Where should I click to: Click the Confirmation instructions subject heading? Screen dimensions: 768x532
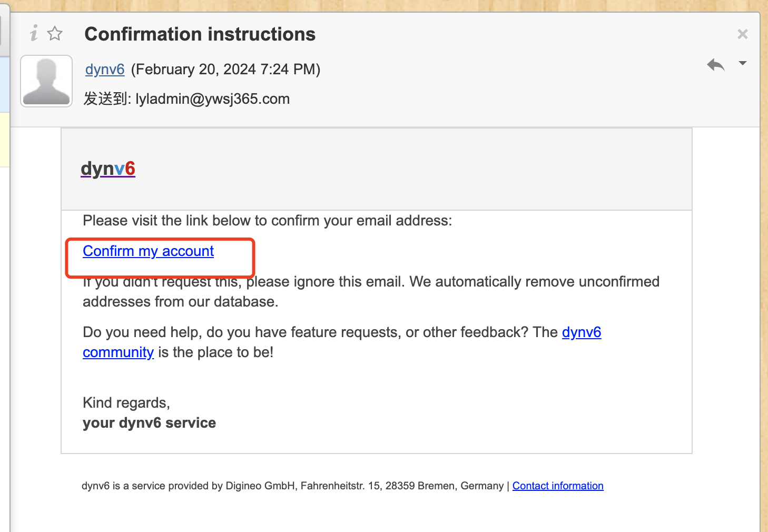200,34
